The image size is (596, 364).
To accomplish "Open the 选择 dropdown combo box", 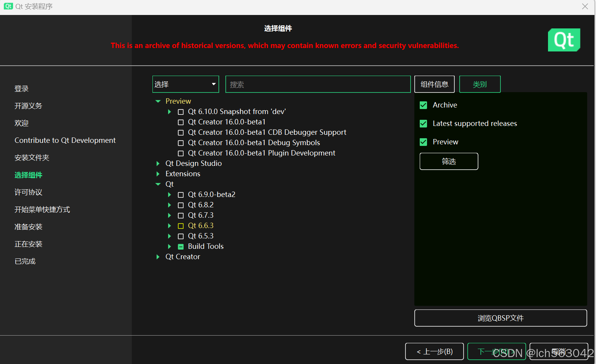I will (x=185, y=84).
